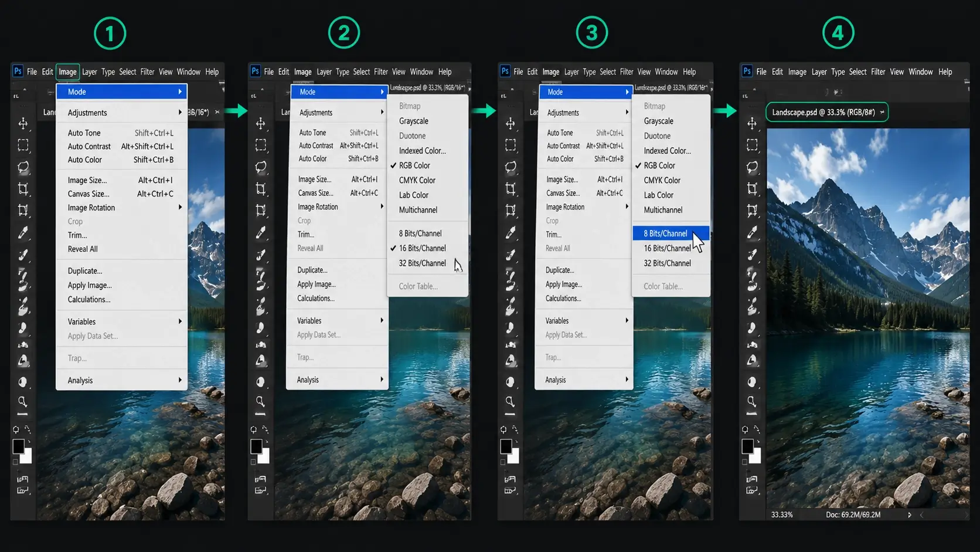The height and width of the screenshot is (552, 980).
Task: Select the Move tool in panel 1
Action: [23, 123]
